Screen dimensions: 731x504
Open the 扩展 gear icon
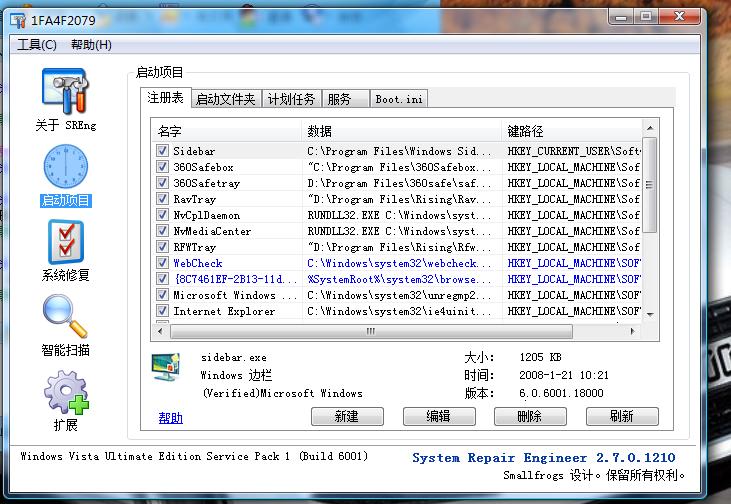click(x=66, y=393)
